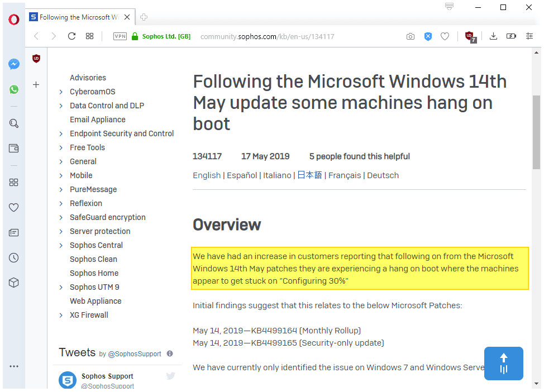This screenshot has height=392, width=544.
Task: Open the sidebar crypto wallet icon
Action: coord(14,149)
